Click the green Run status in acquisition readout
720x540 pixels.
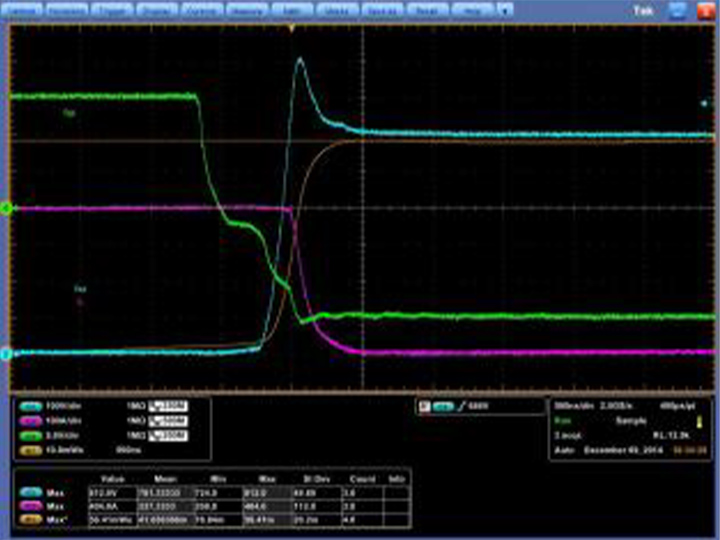tap(562, 421)
